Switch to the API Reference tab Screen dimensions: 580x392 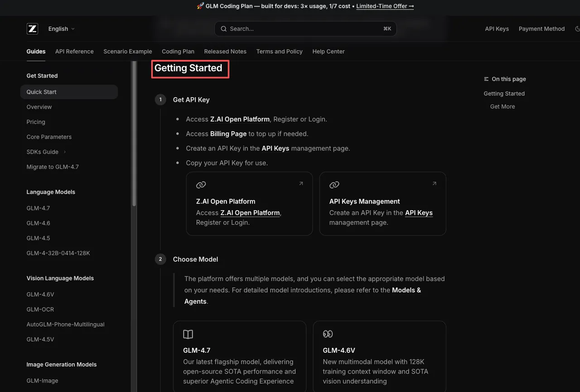74,51
